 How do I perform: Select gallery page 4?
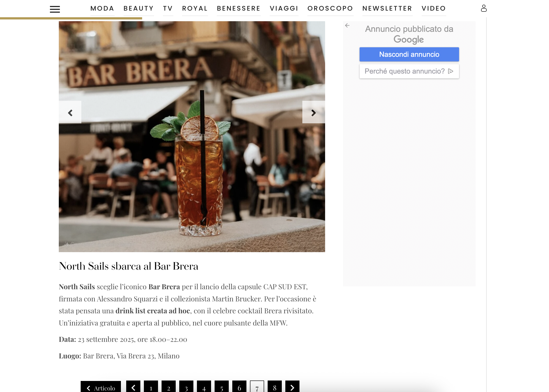click(204, 387)
